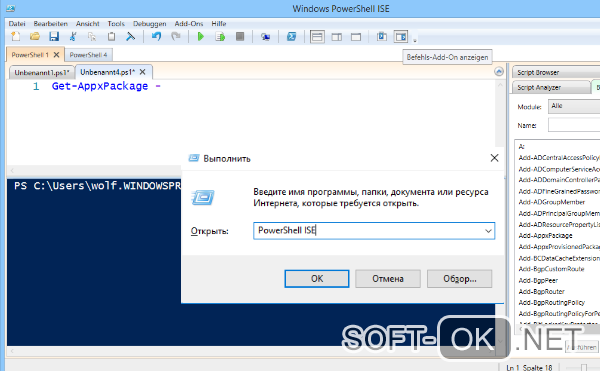Launch PowerShell.exe with blue console icon

point(292,37)
